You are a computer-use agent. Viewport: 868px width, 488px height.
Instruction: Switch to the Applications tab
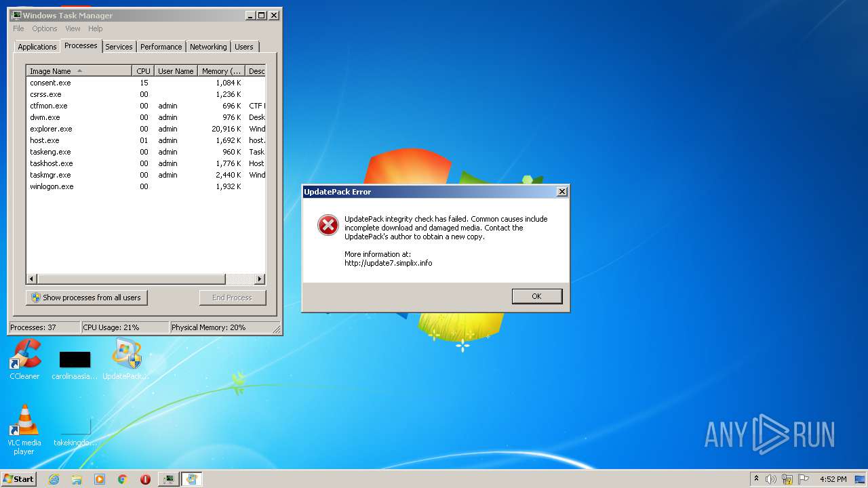click(37, 47)
